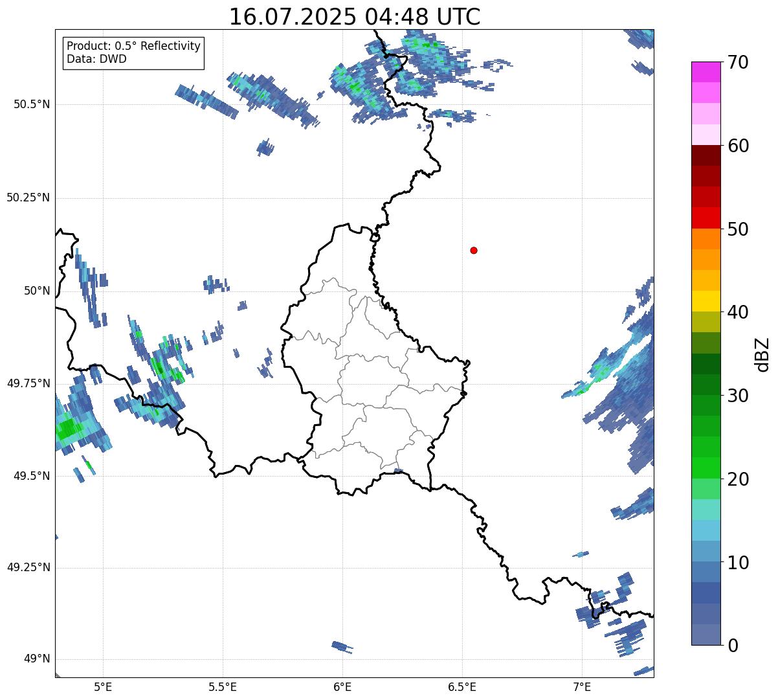Image resolution: width=778 pixels, height=700 pixels.
Task: Click the red location marker dot
Action: tap(474, 250)
